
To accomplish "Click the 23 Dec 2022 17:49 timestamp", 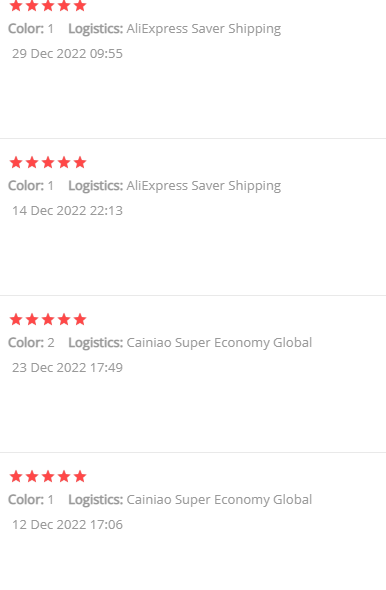I will [x=67, y=367].
